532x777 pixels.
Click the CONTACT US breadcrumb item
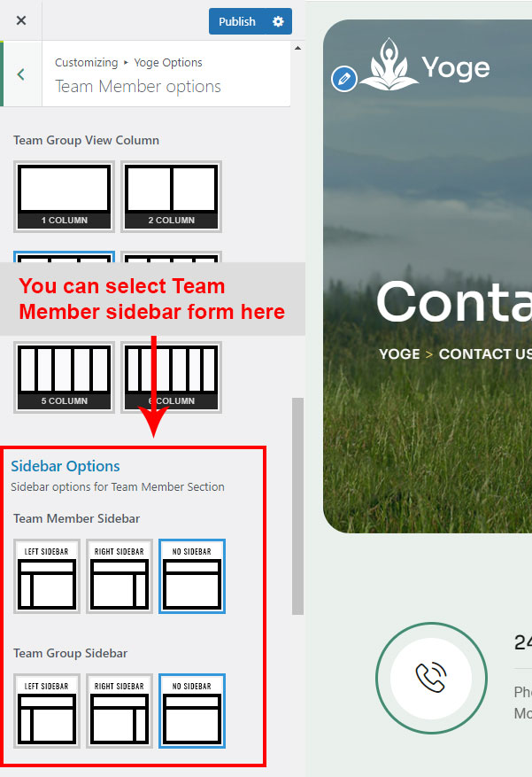(x=485, y=354)
